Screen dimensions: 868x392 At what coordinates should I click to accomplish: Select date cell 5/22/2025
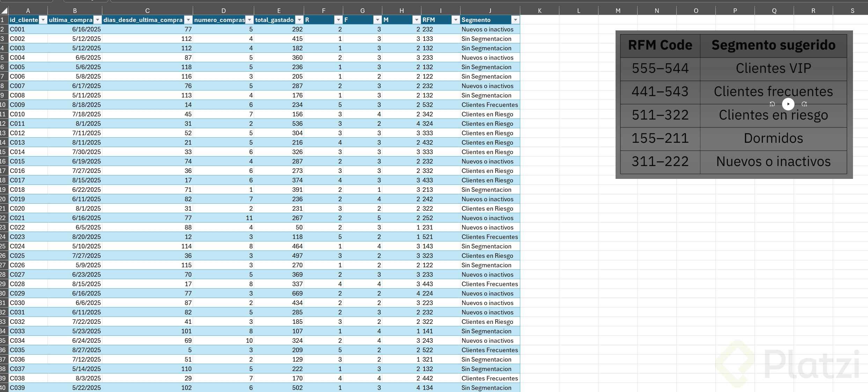[75, 388]
